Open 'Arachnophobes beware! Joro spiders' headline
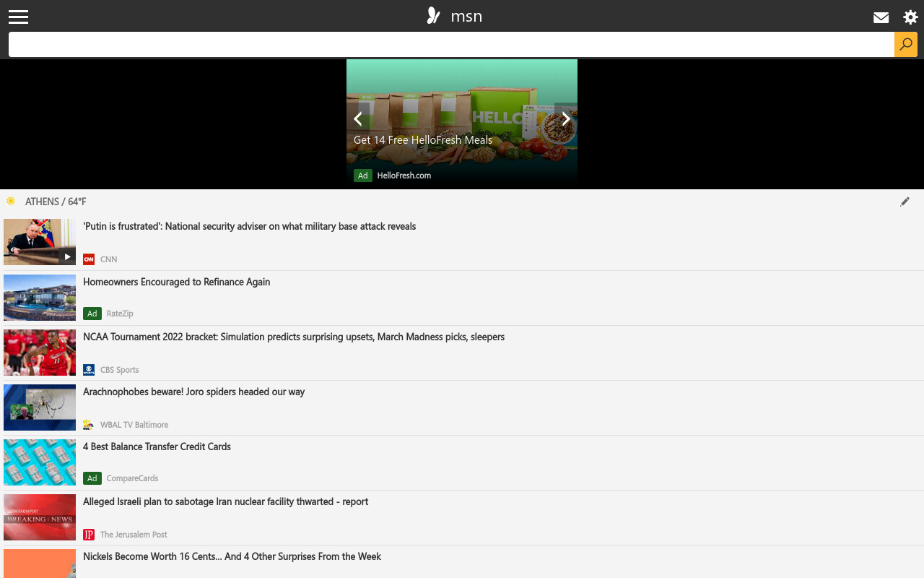Screen dimensions: 924x578 click(x=194, y=392)
